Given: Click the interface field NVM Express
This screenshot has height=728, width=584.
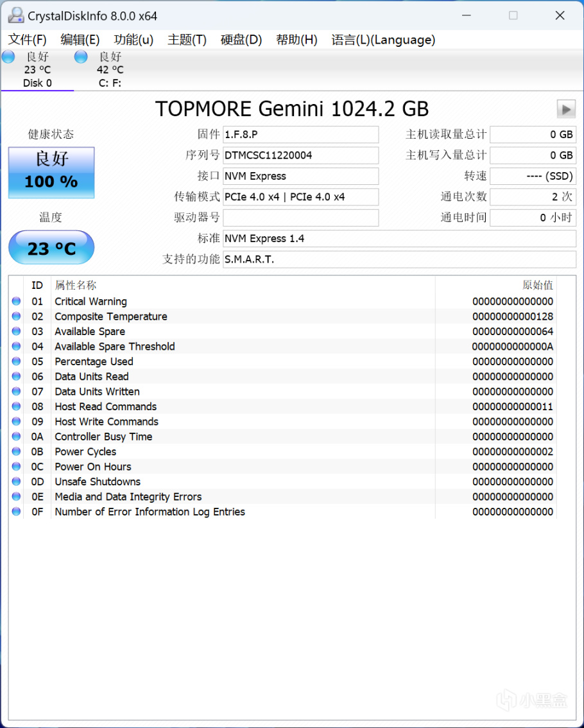Looking at the screenshot, I should [300, 176].
